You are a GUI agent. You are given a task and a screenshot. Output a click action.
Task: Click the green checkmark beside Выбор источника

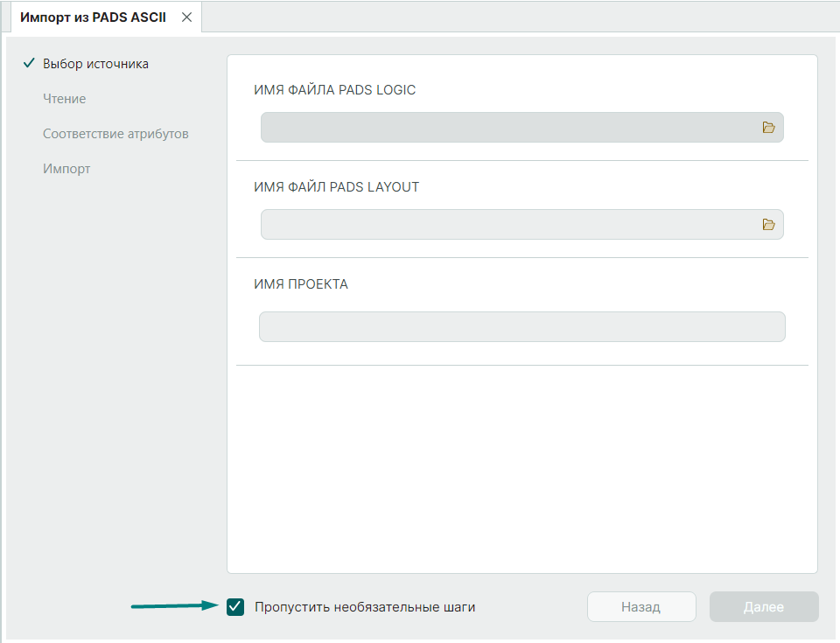29,64
